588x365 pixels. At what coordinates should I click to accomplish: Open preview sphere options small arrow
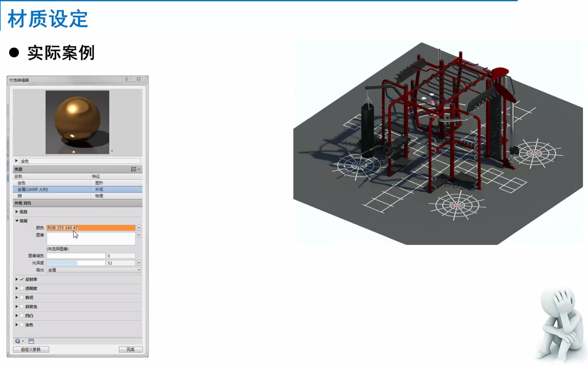tap(111, 151)
